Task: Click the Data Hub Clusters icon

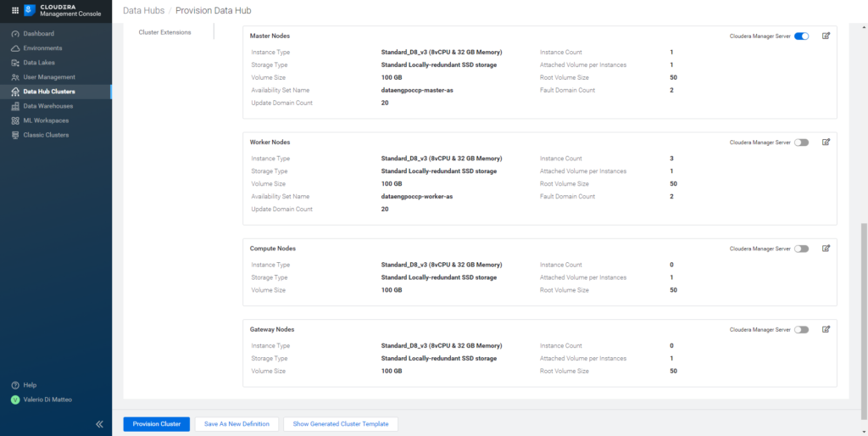Action: pyautogui.click(x=15, y=92)
